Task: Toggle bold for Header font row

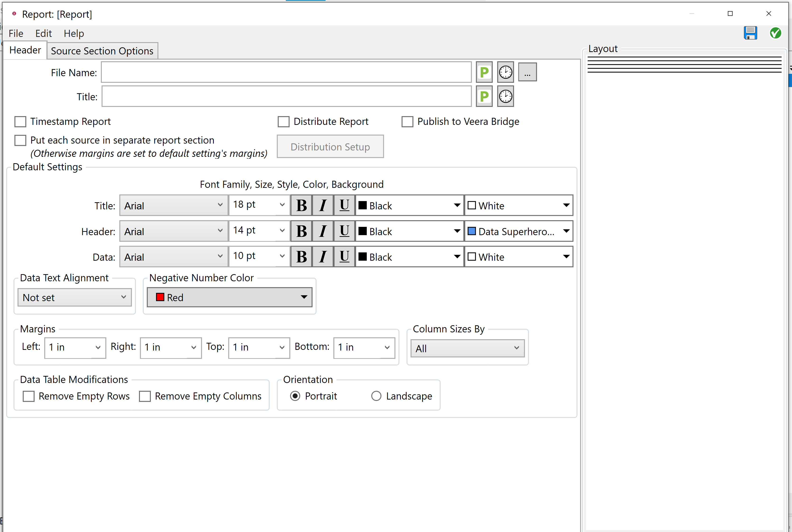Action: [x=301, y=231]
